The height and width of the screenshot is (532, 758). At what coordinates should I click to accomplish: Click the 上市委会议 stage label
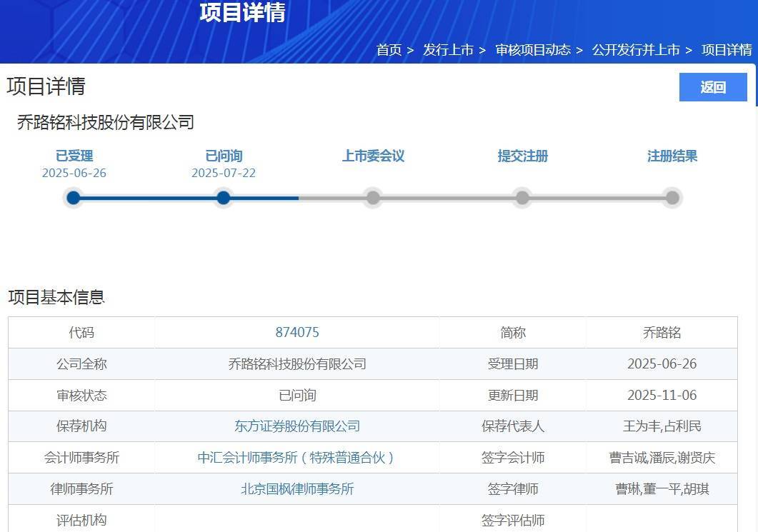click(x=373, y=156)
